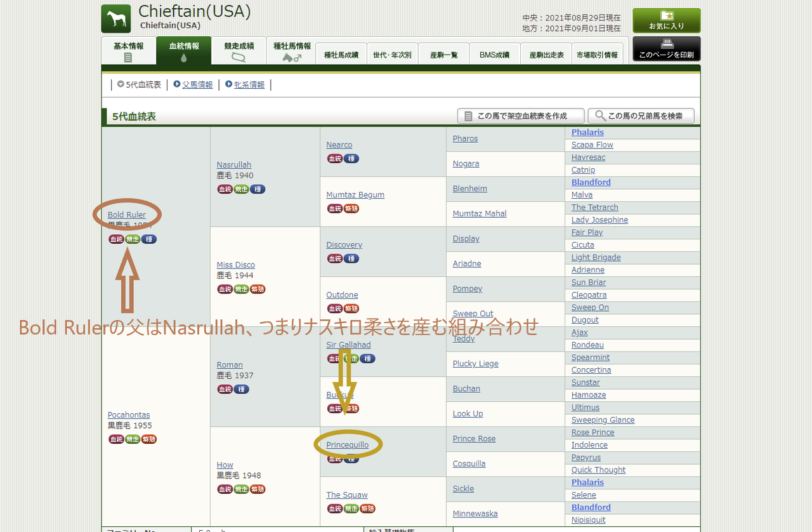Open the Sweeping Glance link
This screenshot has width=812, height=532.
[x=603, y=420]
